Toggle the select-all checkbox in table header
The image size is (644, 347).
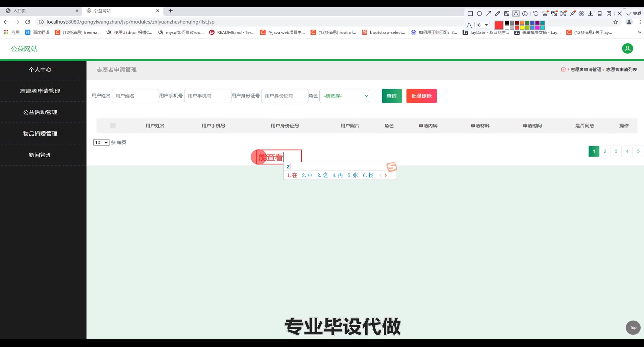point(113,126)
